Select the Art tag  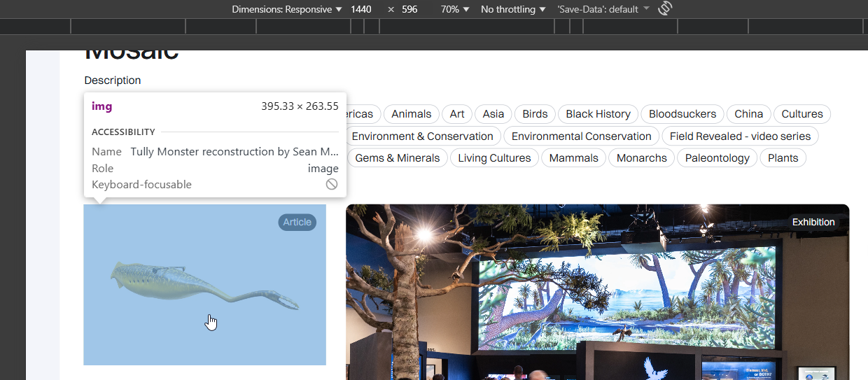[x=457, y=114]
